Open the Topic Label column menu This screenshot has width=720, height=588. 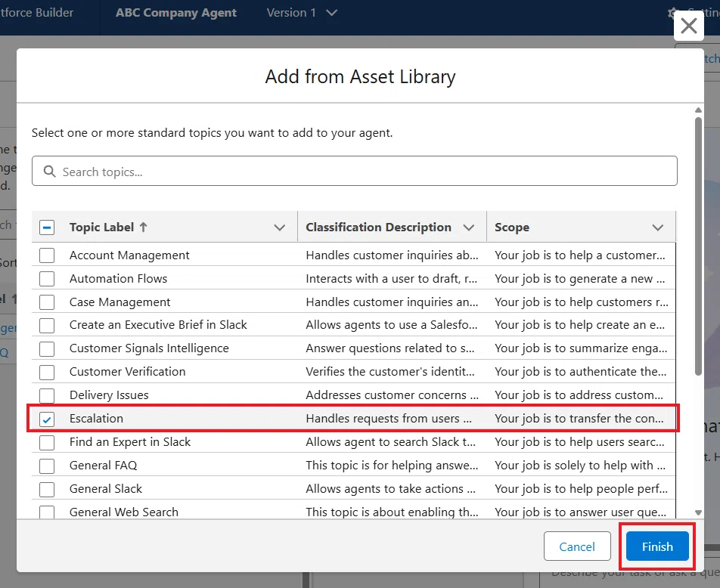(x=279, y=227)
